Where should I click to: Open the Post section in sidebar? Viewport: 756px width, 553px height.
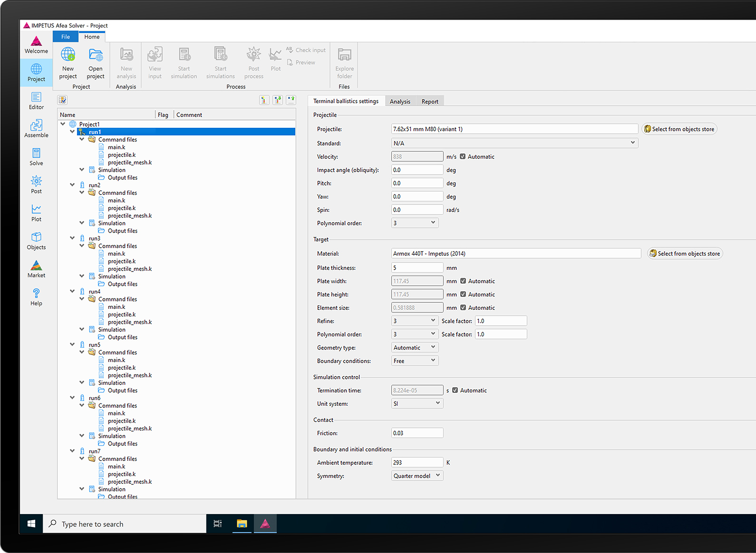36,185
